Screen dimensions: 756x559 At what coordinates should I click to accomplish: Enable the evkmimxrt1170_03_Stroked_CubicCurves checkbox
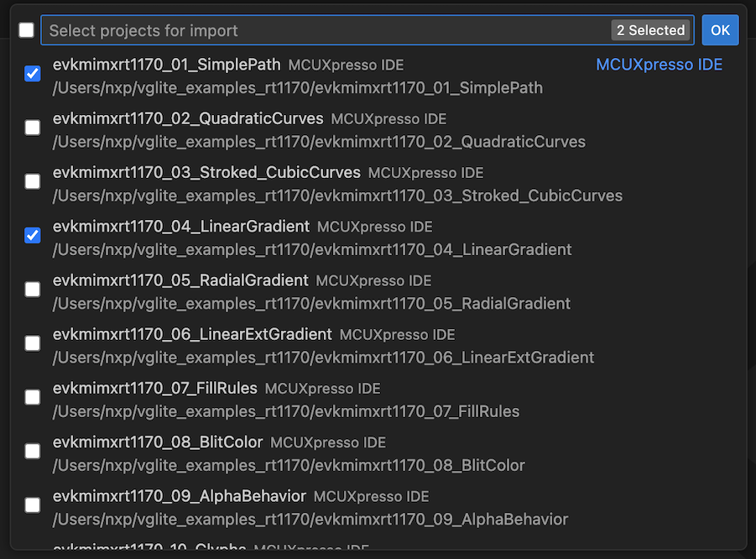click(31, 181)
